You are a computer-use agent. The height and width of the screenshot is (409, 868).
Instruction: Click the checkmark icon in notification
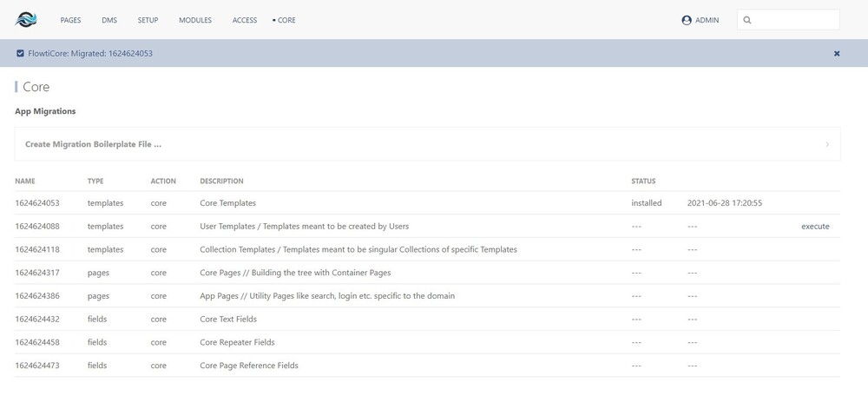click(20, 54)
